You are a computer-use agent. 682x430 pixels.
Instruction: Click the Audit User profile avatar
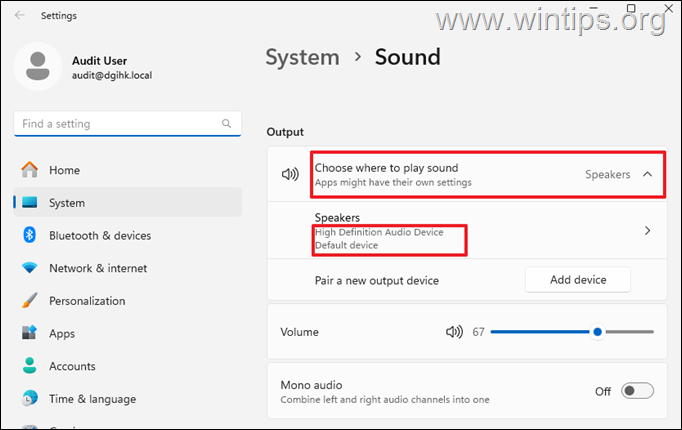point(38,67)
